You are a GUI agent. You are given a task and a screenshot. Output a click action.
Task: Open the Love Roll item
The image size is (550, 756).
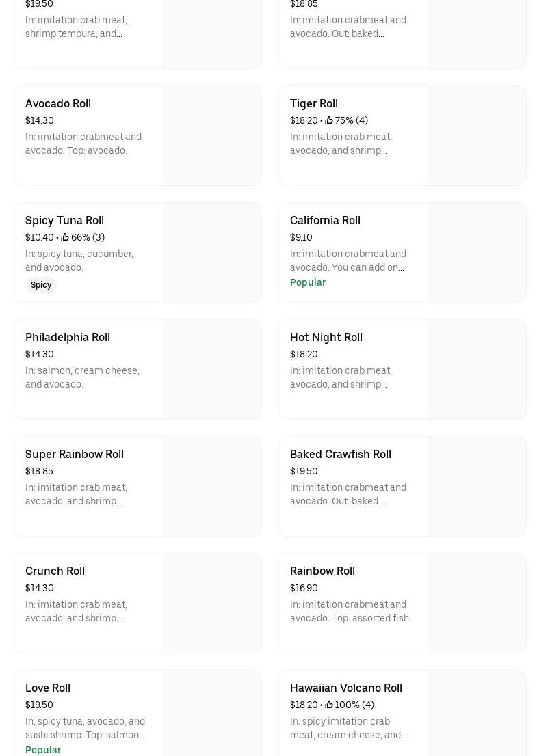click(x=48, y=688)
